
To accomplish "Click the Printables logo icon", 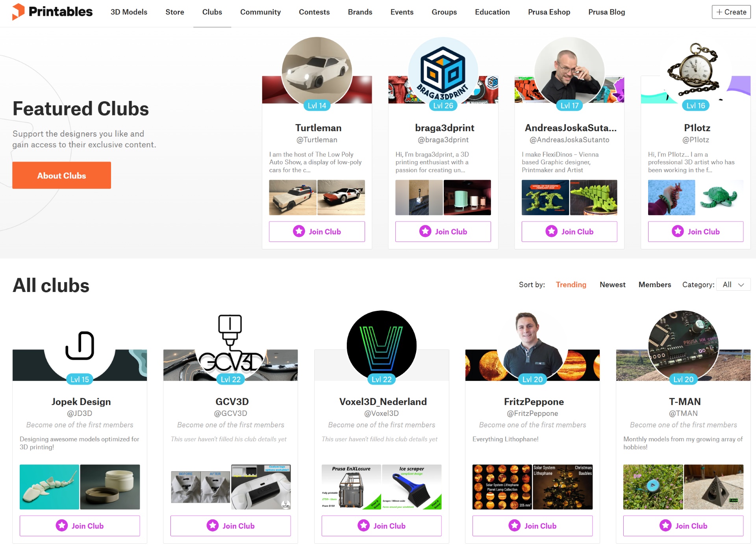I will point(18,12).
